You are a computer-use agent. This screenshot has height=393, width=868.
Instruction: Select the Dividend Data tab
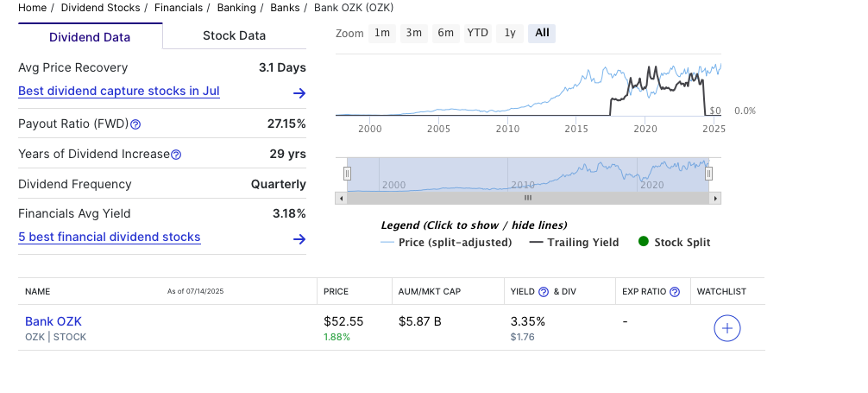90,37
